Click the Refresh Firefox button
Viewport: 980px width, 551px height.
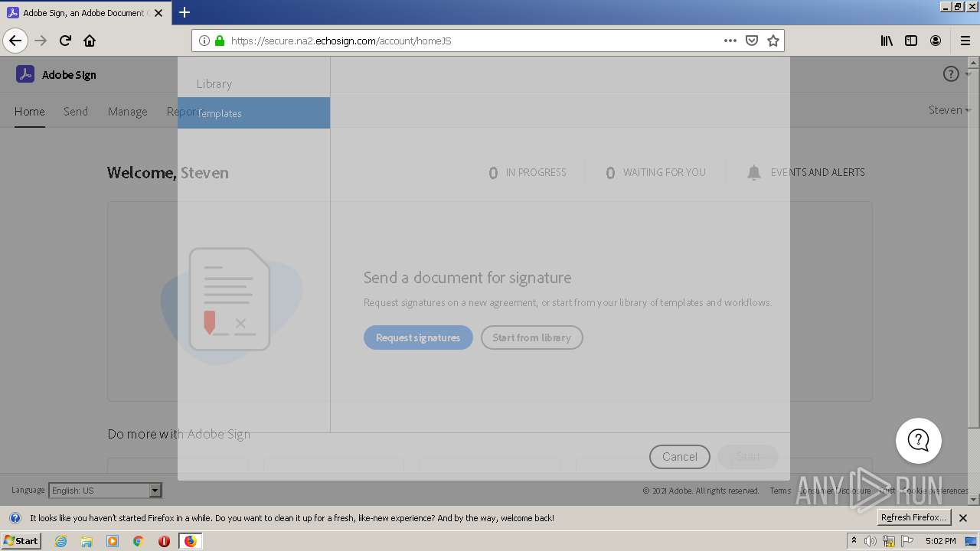point(914,517)
